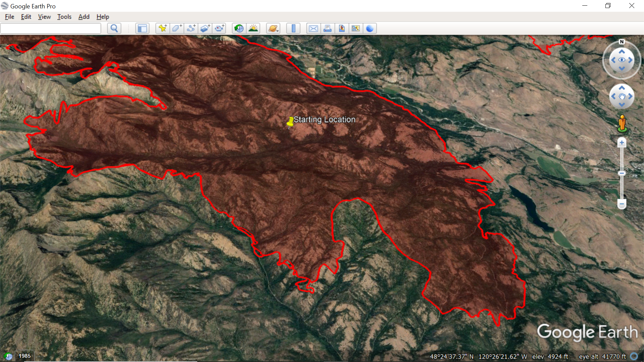Toggle historical imagery clock button
The width and height of the screenshot is (644, 362).
(x=239, y=28)
